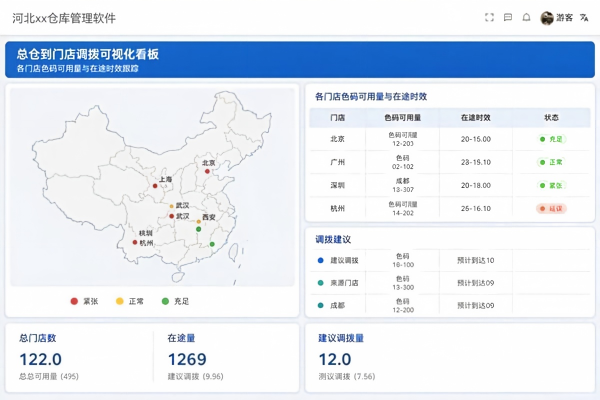The width and height of the screenshot is (600, 400).
Task: Select the blue-dot 建议调拨 suggestion row
Action: (450, 260)
